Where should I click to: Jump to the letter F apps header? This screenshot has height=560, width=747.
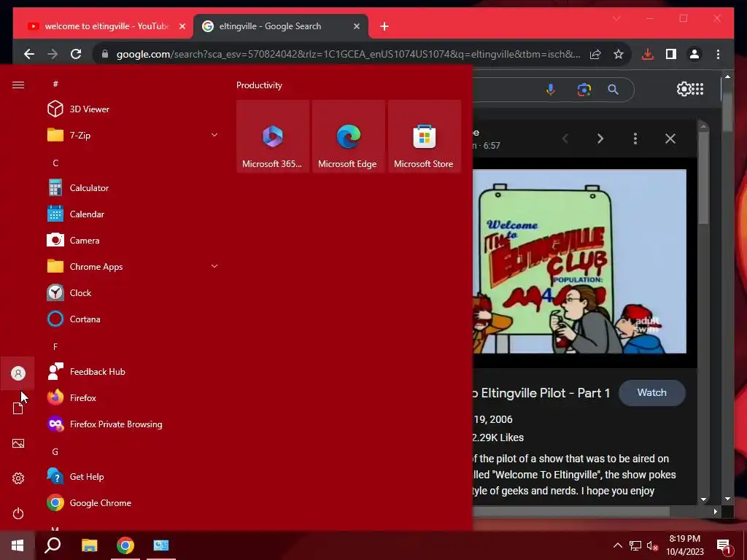[55, 346]
